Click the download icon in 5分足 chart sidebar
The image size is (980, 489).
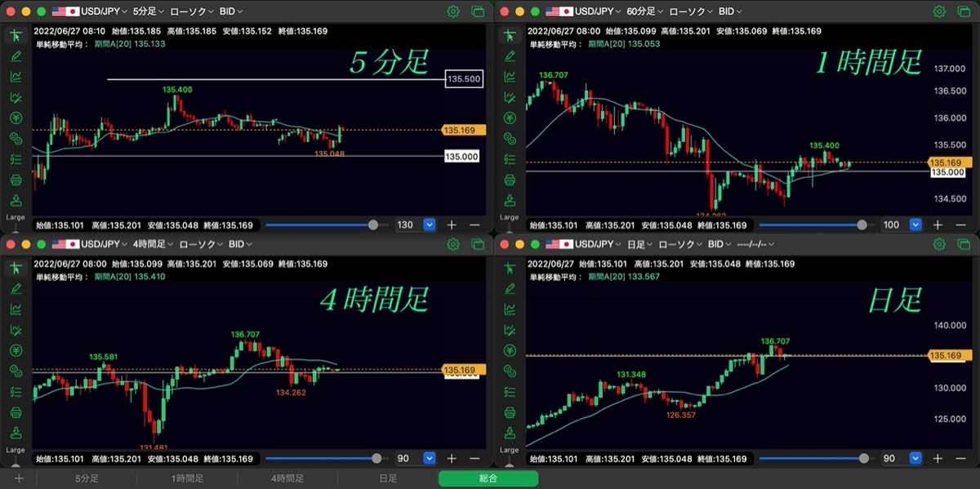point(16,200)
